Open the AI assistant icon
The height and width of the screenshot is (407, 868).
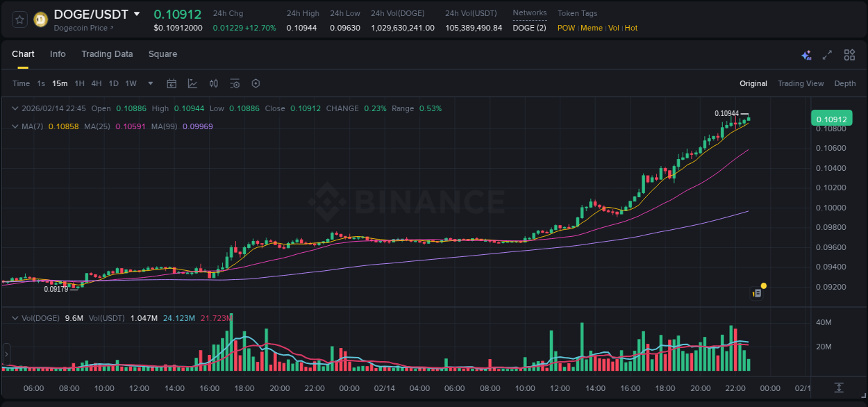tap(806, 54)
